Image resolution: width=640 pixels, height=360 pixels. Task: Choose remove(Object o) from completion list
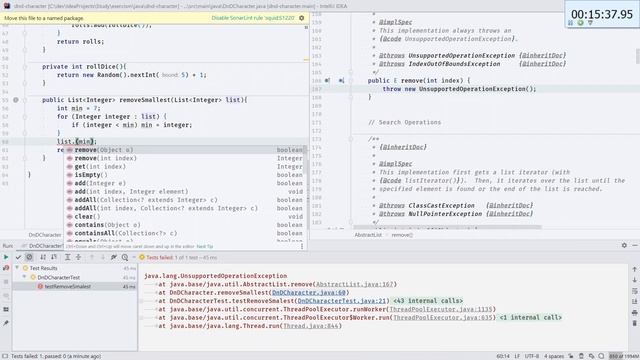pyautogui.click(x=184, y=150)
